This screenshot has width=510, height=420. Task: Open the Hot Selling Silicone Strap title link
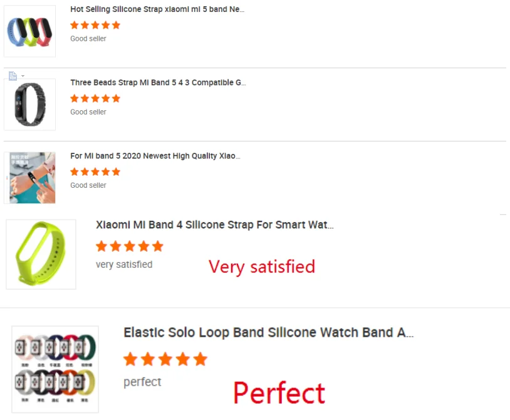click(157, 9)
